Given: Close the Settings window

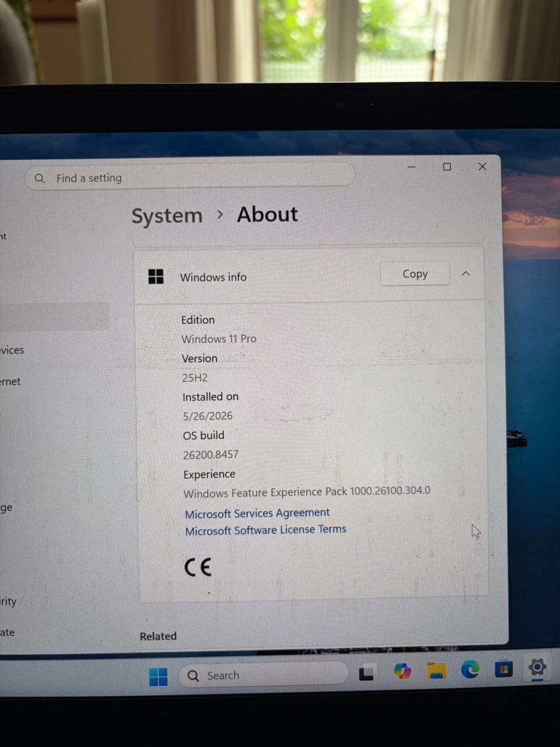Looking at the screenshot, I should coord(482,166).
